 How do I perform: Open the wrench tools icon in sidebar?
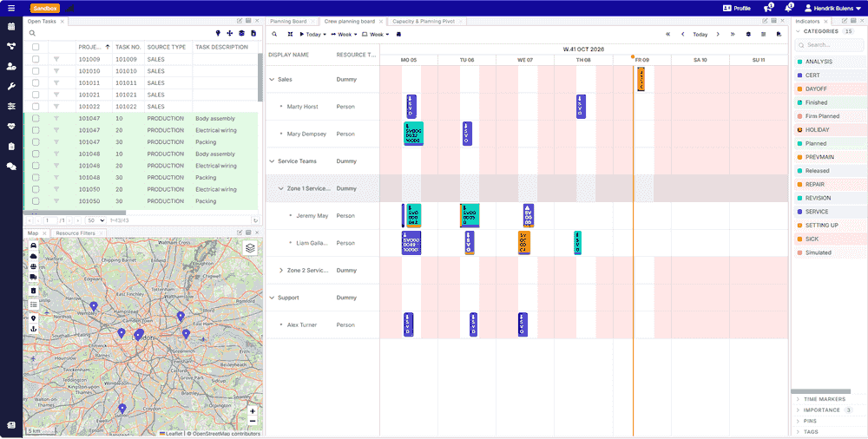coord(11,87)
